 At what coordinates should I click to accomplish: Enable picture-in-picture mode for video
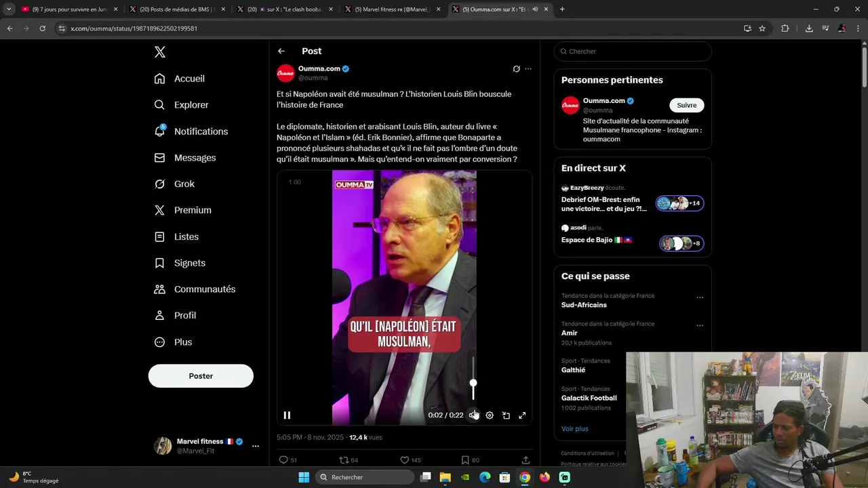point(506,415)
